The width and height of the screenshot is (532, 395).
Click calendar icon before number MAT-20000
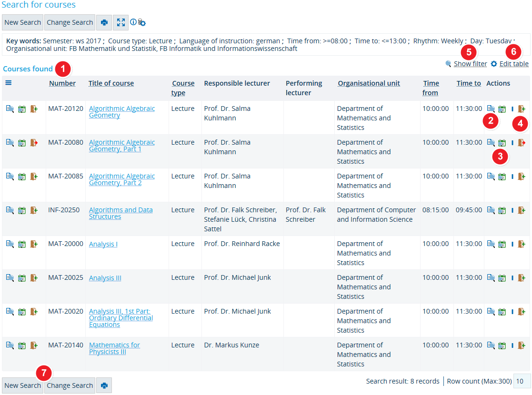(x=22, y=244)
